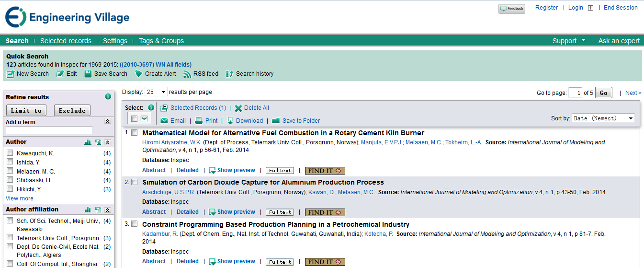Click the Search history icon

coord(229,74)
